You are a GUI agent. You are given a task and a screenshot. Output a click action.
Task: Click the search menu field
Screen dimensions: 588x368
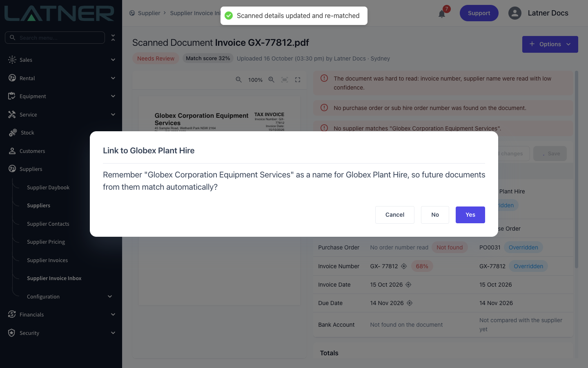coord(55,38)
